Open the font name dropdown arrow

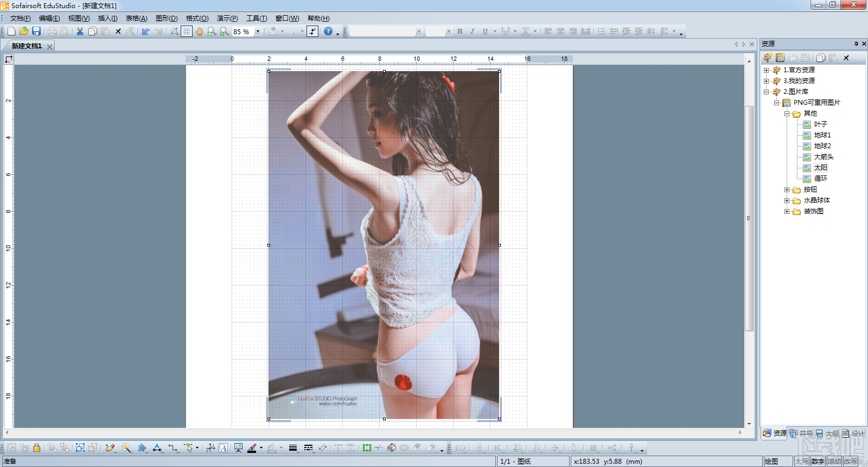pos(419,31)
